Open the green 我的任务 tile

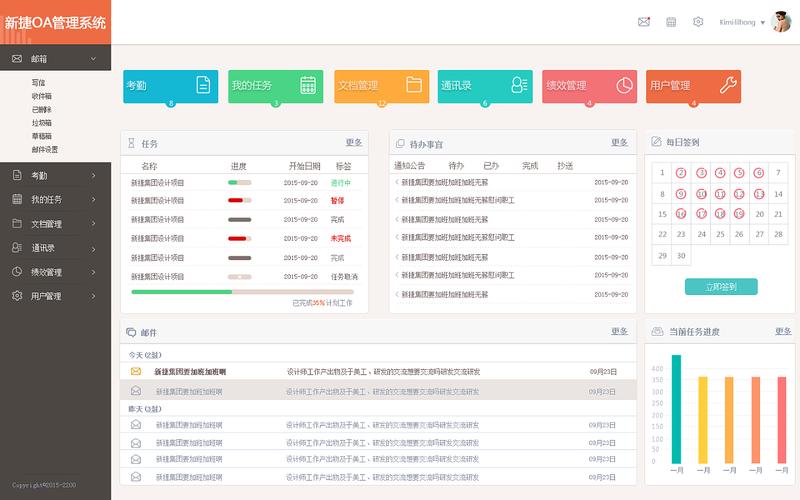pyautogui.click(x=276, y=86)
